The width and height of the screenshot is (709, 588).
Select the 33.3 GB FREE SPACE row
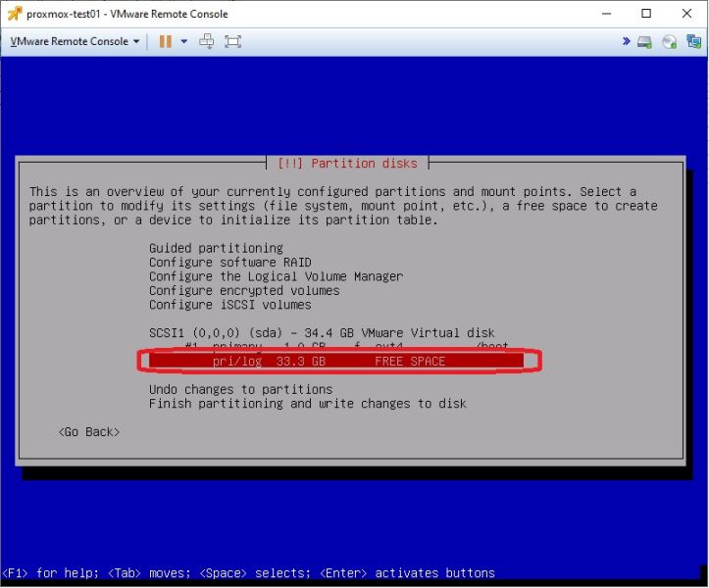(336, 361)
